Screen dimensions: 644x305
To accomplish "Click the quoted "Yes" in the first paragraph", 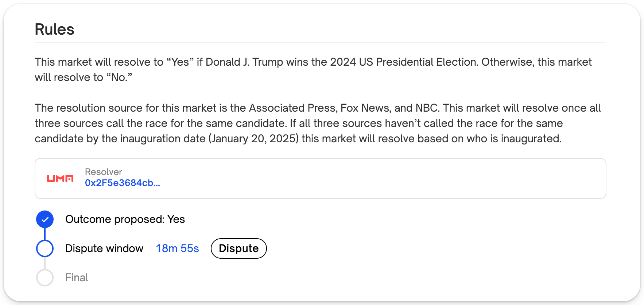I will 180,62.
